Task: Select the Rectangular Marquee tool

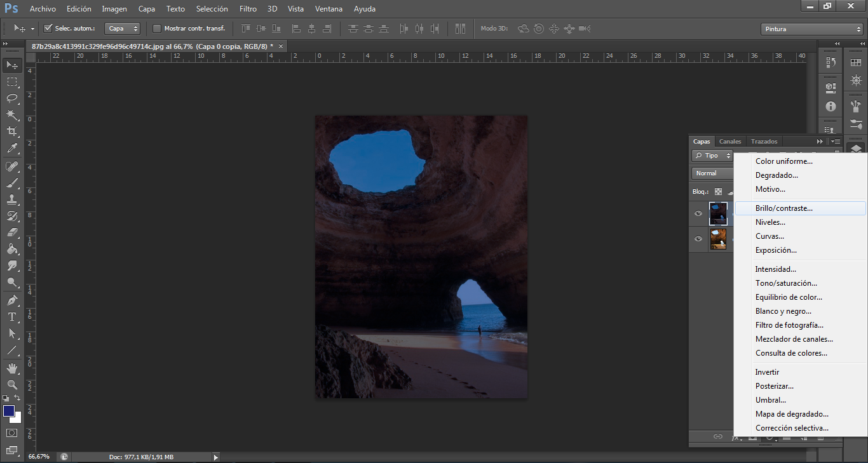Action: (x=12, y=82)
